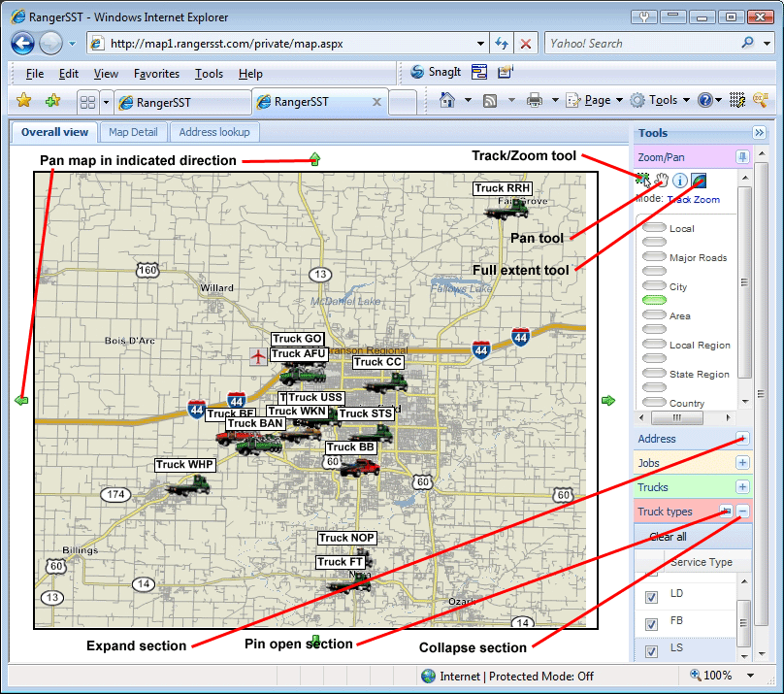Pin open the Truck types section

(725, 512)
